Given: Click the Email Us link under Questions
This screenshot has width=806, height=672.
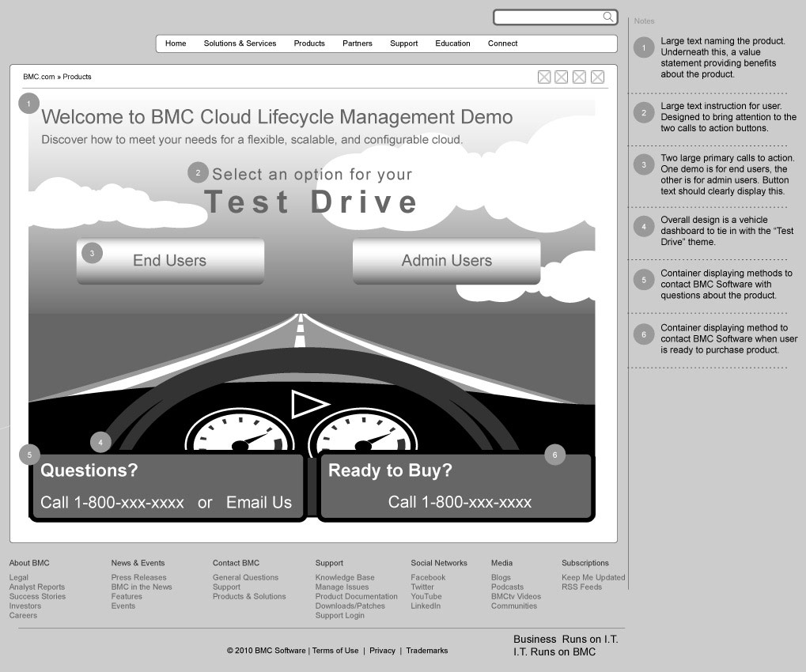Looking at the screenshot, I should click(259, 503).
